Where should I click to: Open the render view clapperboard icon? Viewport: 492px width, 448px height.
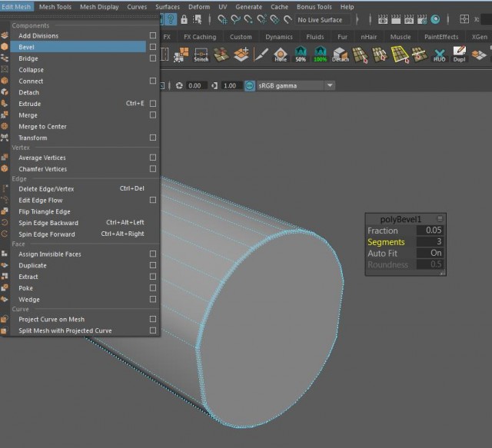point(383,19)
